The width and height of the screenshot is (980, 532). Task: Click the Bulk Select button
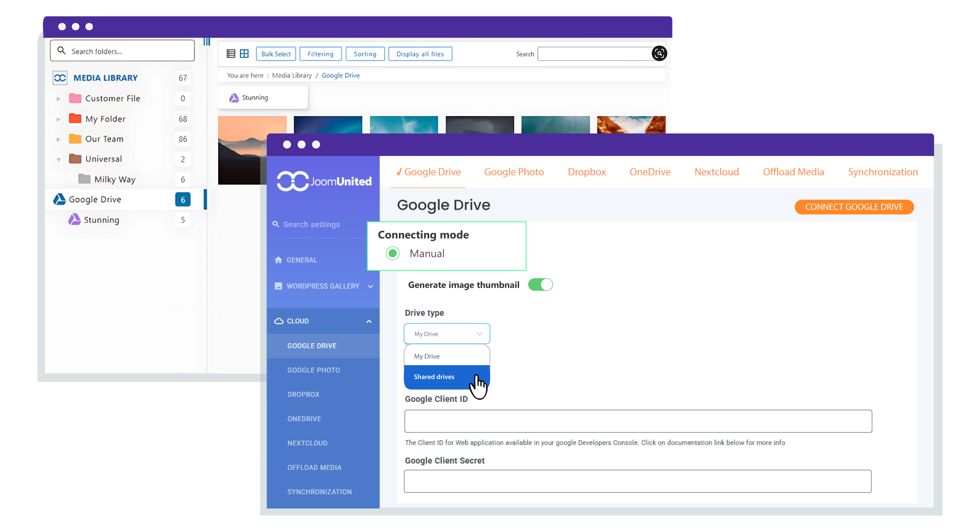pos(276,54)
